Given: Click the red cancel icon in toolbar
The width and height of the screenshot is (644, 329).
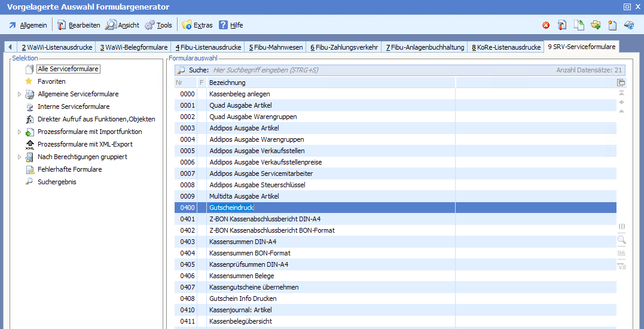Looking at the screenshot, I should pos(546,25).
